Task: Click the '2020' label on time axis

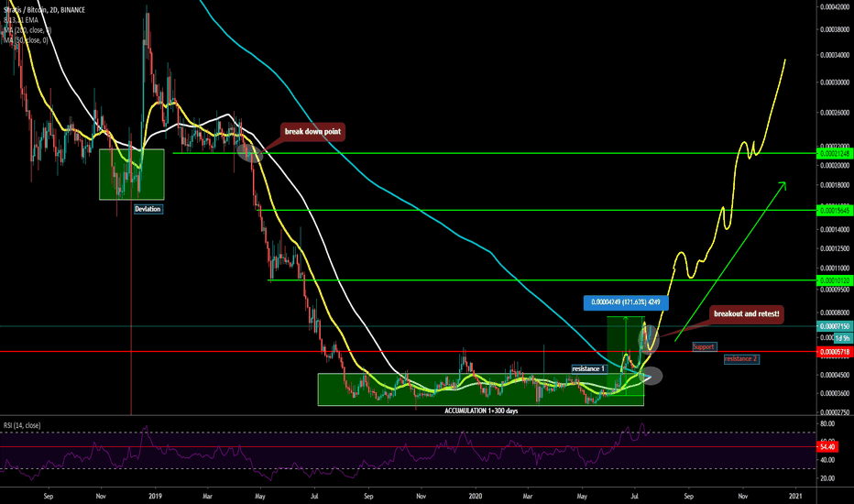Action: tap(476, 497)
